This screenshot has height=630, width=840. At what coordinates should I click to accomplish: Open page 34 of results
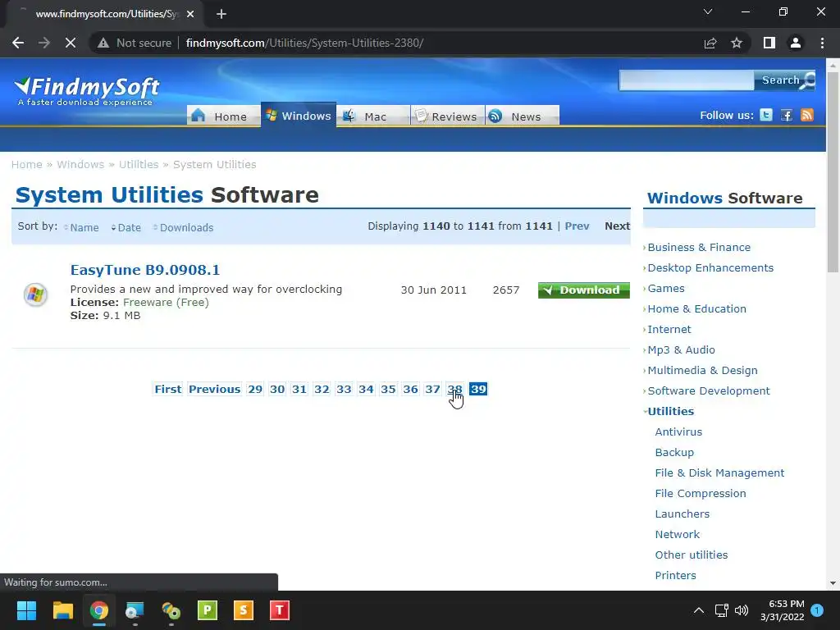[x=366, y=389]
